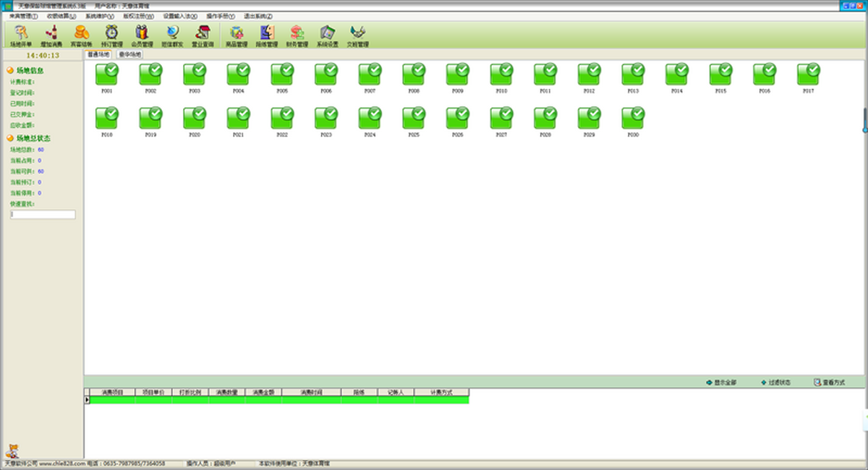Viewport: 868px width, 470px height.
Task: Click the 查看方式 button
Action: [x=829, y=383]
